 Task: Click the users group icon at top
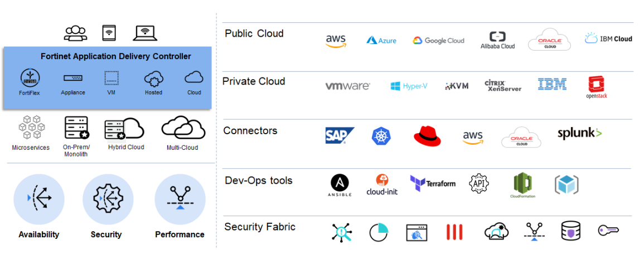[x=76, y=33]
